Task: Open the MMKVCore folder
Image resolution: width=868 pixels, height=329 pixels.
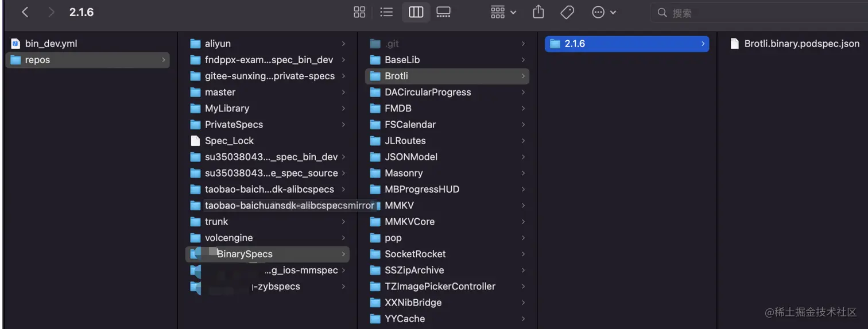Action: (447, 222)
